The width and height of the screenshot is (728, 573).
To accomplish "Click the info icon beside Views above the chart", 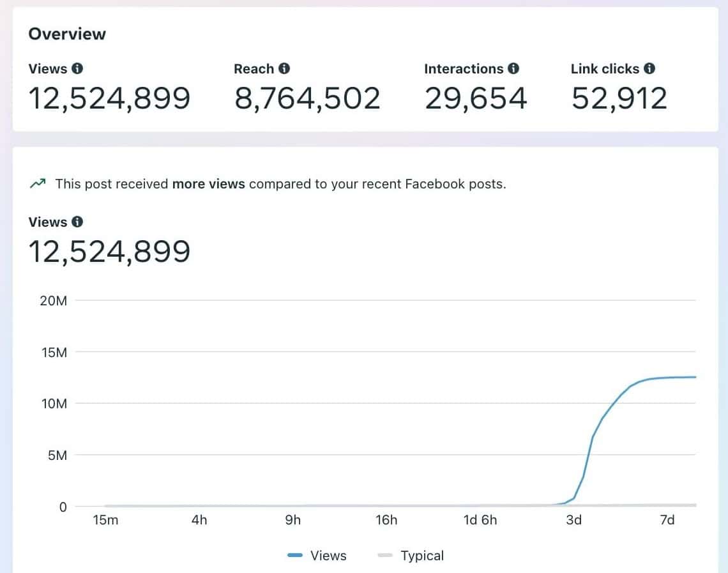I will pyautogui.click(x=77, y=222).
